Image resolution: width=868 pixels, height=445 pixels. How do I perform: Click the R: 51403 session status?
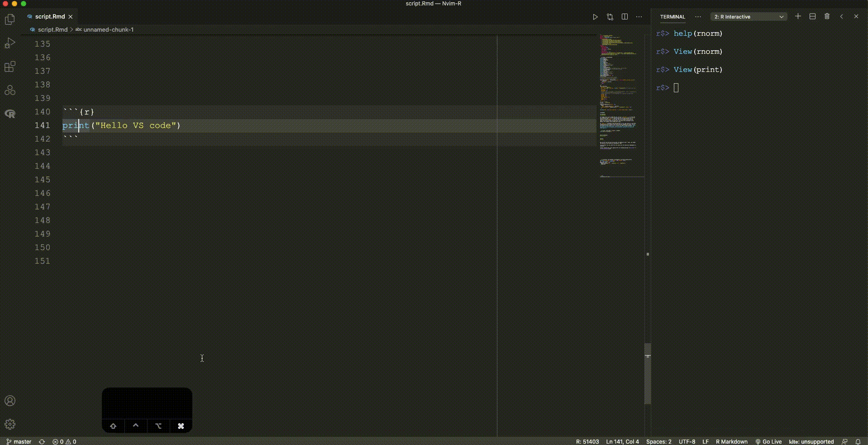click(587, 441)
